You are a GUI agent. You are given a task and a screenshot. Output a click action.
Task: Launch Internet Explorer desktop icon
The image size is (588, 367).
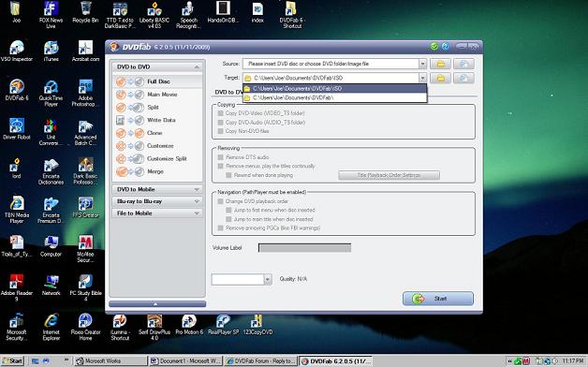(51, 327)
